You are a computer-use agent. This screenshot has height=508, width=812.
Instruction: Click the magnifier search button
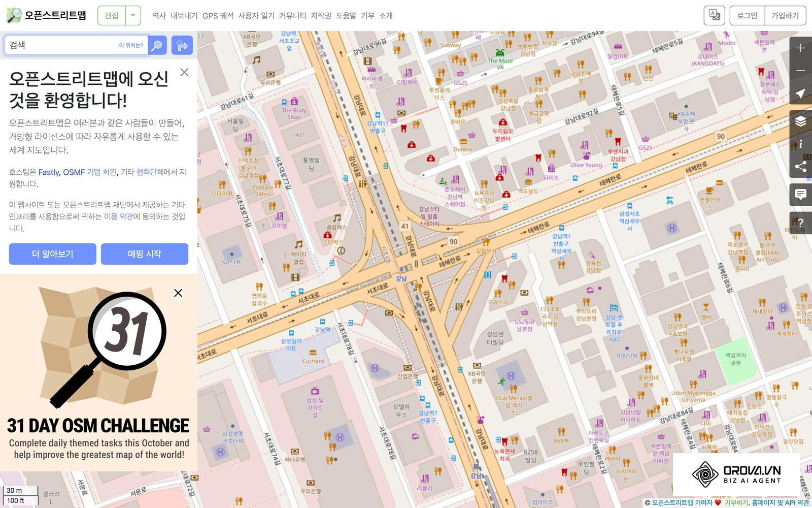(x=157, y=45)
